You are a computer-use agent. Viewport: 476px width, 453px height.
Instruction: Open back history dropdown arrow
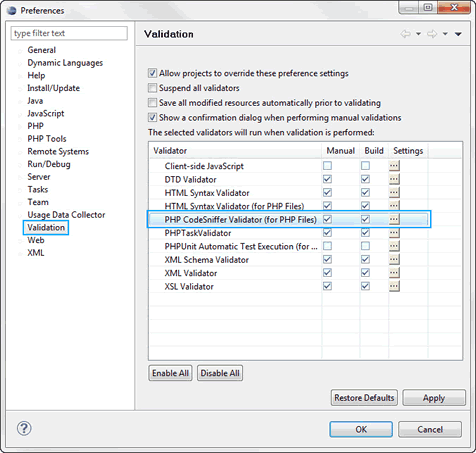click(x=418, y=34)
